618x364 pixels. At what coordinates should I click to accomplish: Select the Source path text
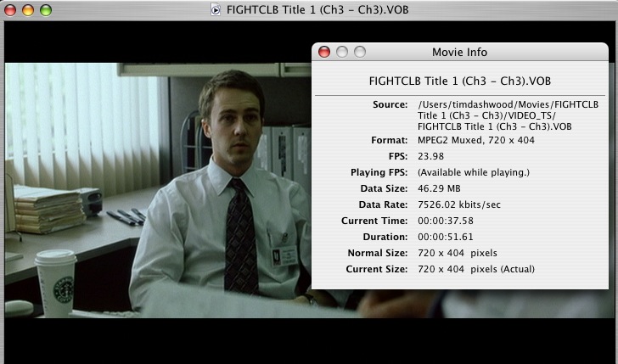508,115
